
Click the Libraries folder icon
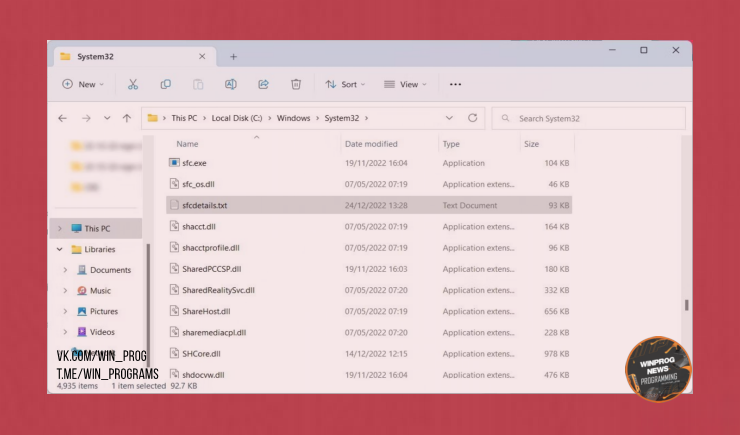(x=76, y=249)
